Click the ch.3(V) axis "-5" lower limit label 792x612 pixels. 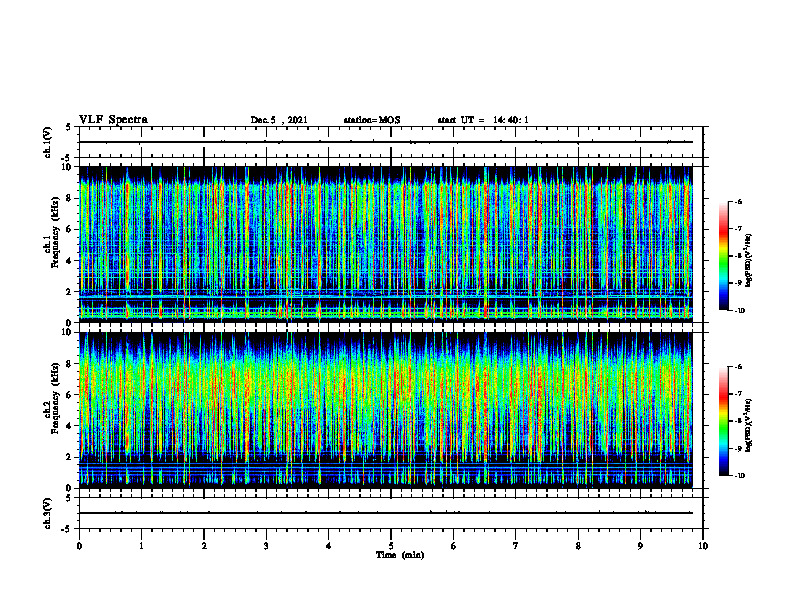(68, 529)
